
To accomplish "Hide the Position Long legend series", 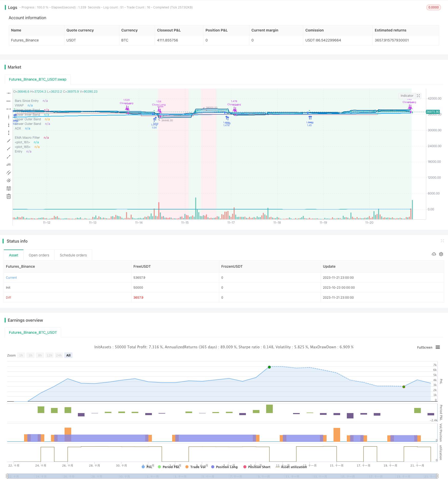I will 224,467.
